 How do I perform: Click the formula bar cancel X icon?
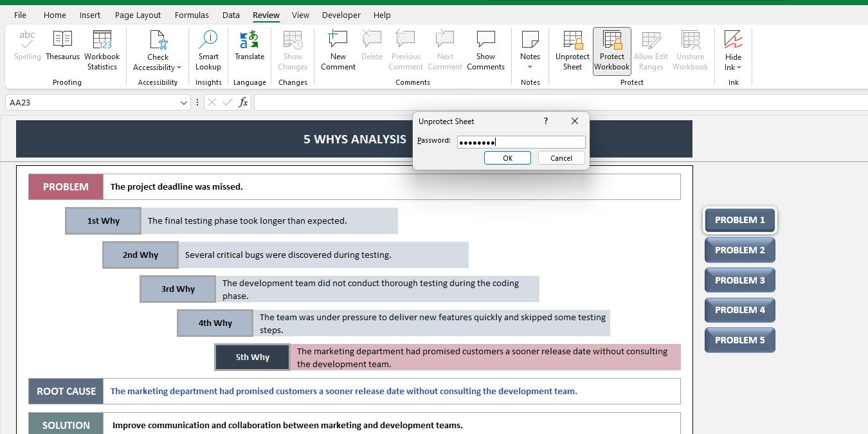[212, 102]
